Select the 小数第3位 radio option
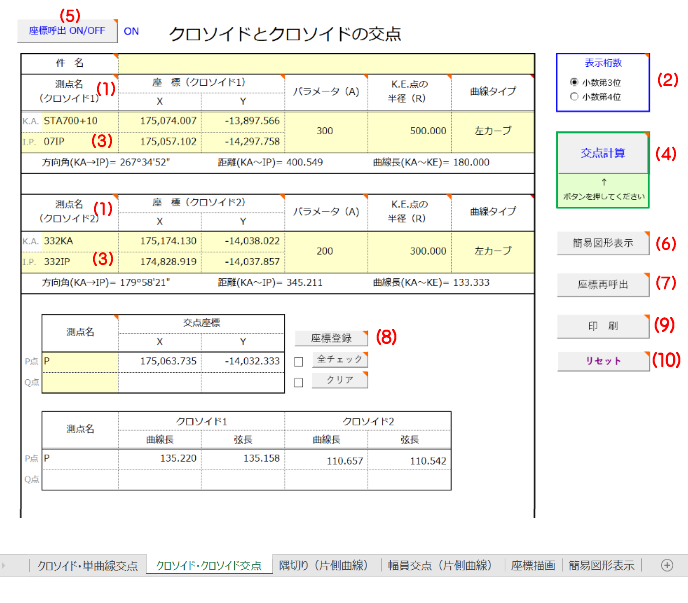Screen dimensions: 688x603 pyautogui.click(x=573, y=82)
